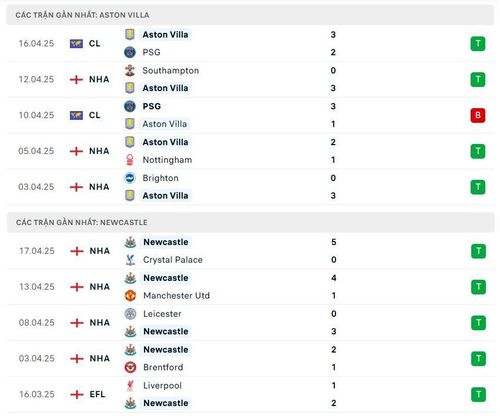Open the Southampton team name link

(x=171, y=71)
